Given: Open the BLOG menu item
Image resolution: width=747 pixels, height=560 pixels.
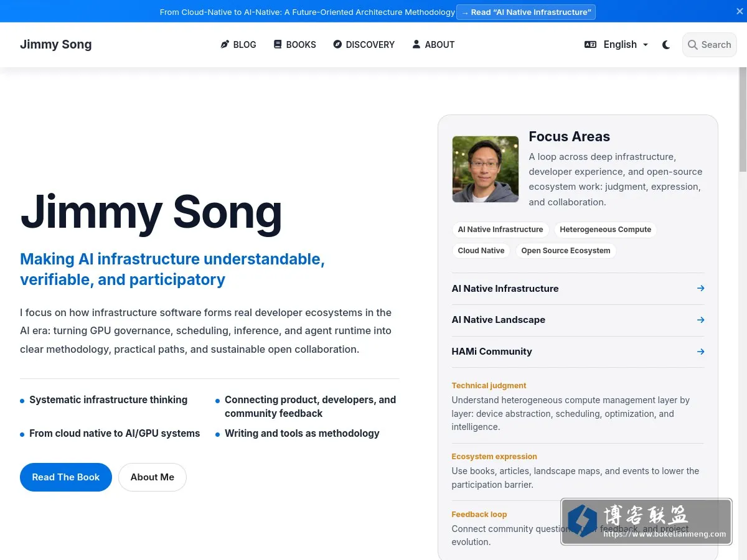Looking at the screenshot, I should [238, 45].
